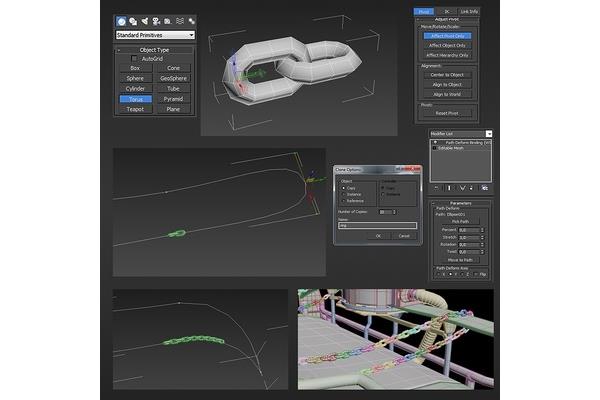
Task: Click the Reset Pivot button
Action: click(447, 113)
